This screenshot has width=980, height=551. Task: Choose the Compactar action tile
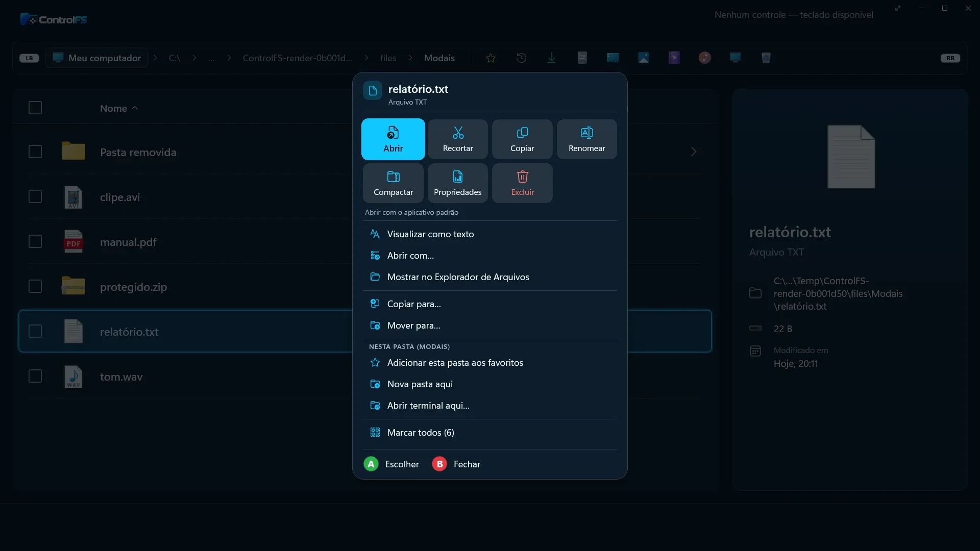(x=393, y=183)
